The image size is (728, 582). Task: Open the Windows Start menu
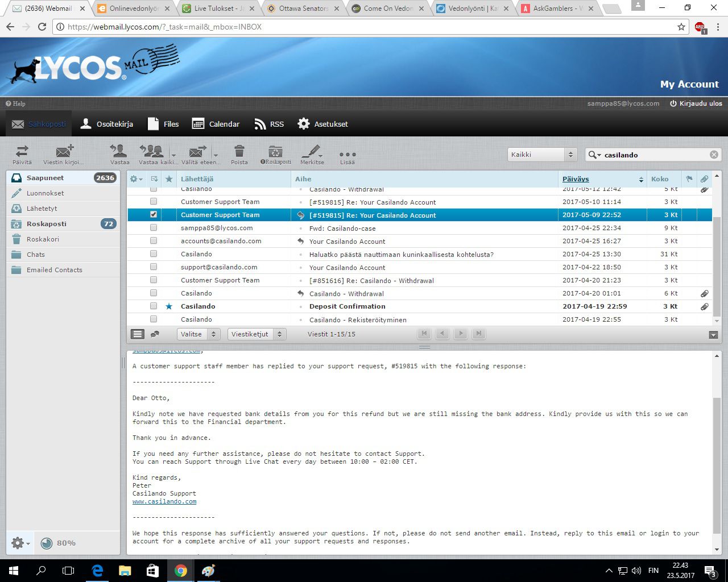click(14, 571)
